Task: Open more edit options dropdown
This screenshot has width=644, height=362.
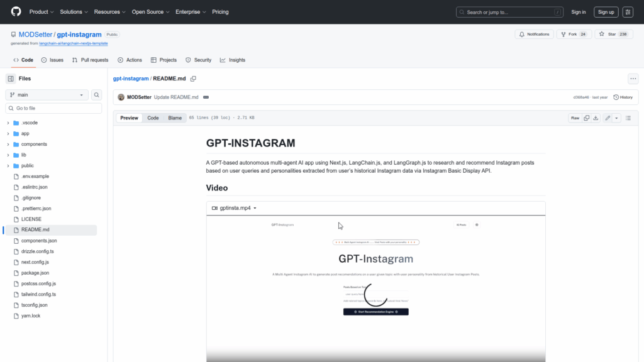Action: [x=616, y=118]
